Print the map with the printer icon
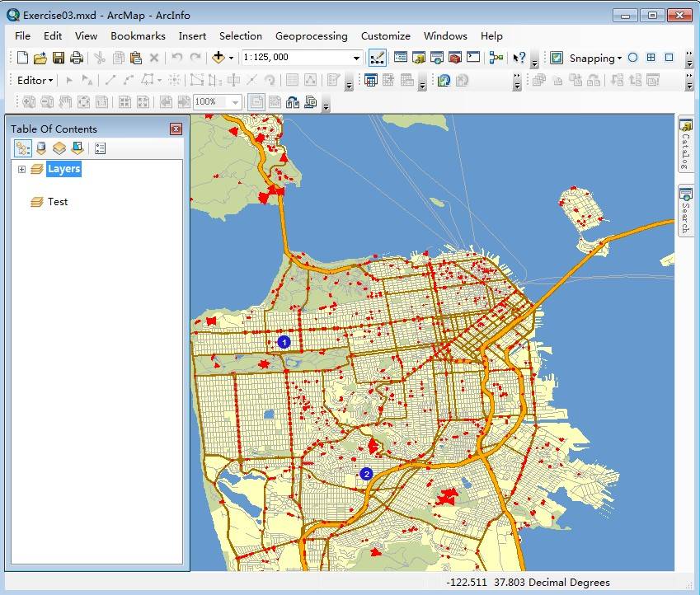Screen dimensions: 700x595 (77, 58)
